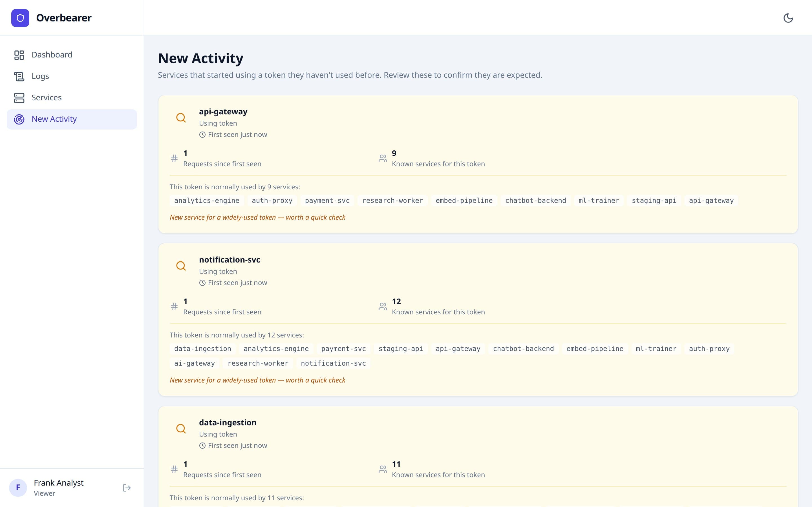Viewport: 812px width, 507px height.
Task: Click the requests hash icon on notification-svc card
Action: (x=174, y=306)
